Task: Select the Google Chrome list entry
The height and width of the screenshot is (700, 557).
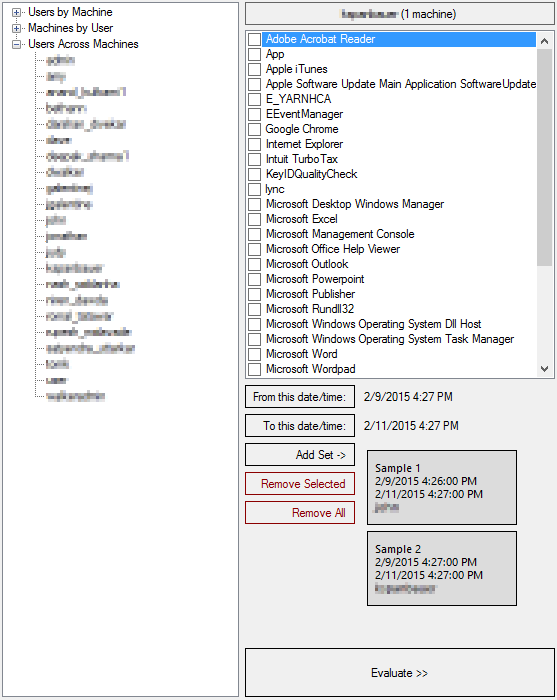Action: pos(302,129)
